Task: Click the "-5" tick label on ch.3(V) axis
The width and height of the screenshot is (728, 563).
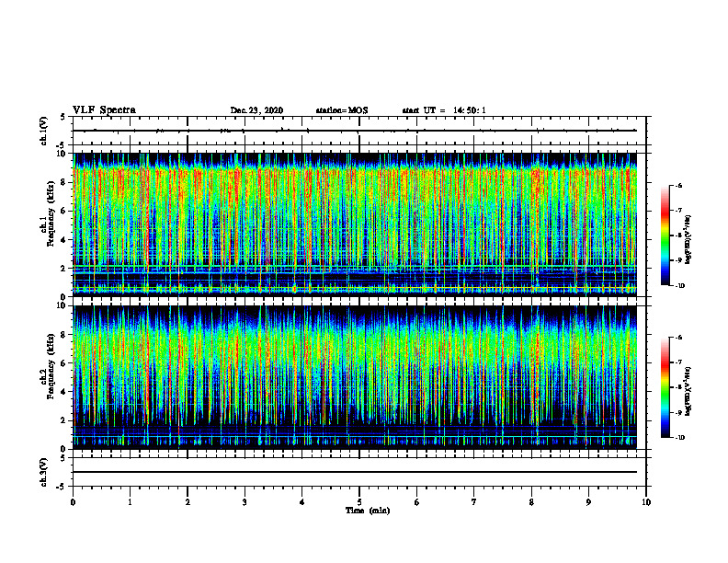Action: point(63,487)
